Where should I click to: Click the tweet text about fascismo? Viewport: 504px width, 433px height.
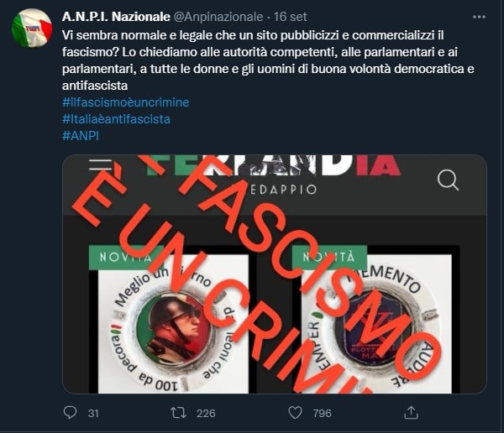[x=268, y=60]
